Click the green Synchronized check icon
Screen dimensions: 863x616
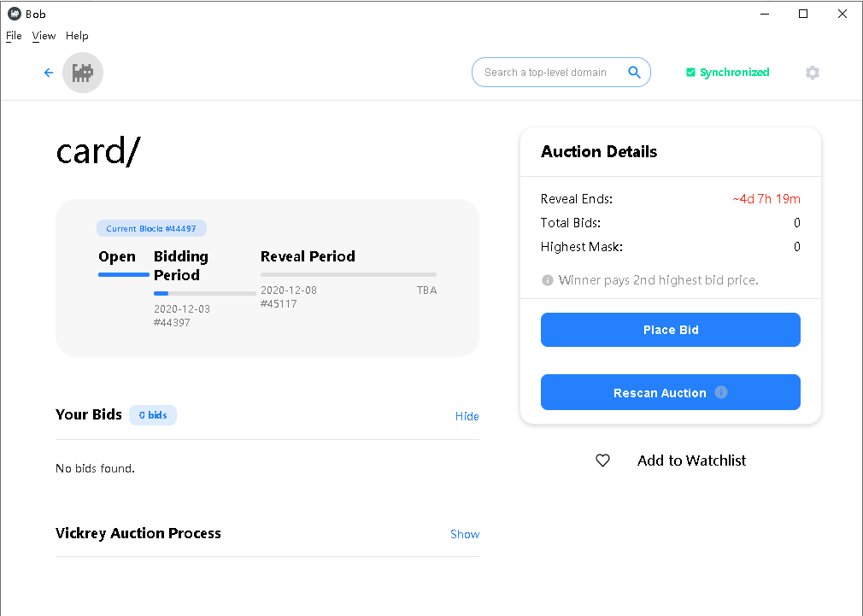coord(690,72)
